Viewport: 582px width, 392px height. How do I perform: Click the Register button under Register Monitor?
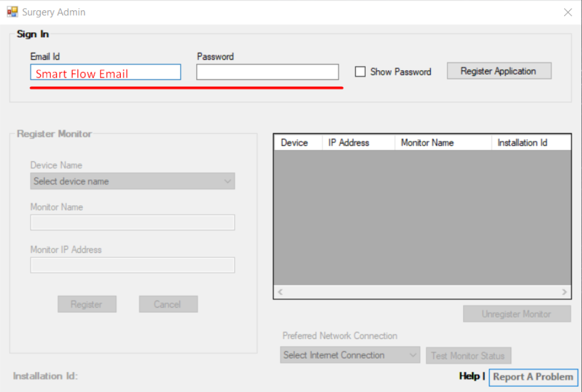[87, 304]
